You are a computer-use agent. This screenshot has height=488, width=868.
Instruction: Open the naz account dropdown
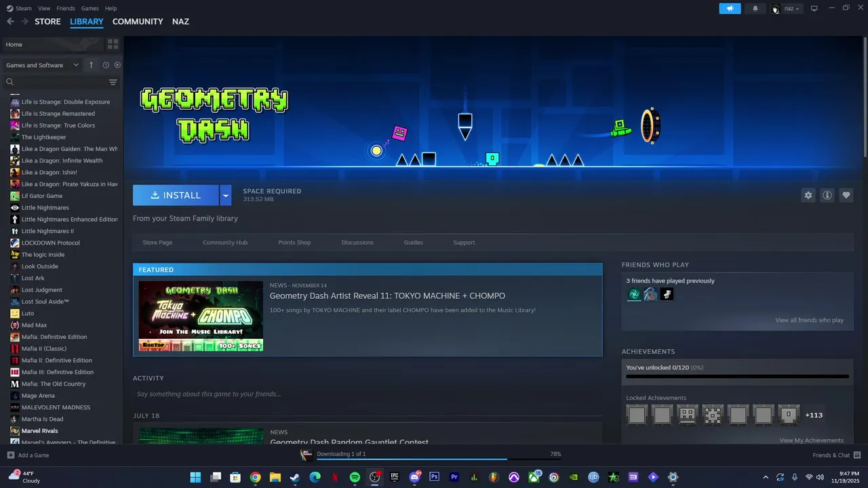(x=787, y=8)
